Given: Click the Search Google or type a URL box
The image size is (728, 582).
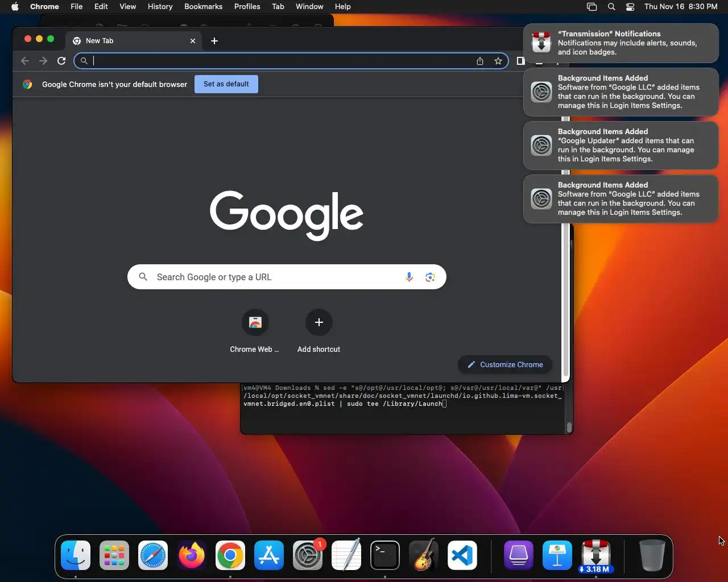Looking at the screenshot, I should [287, 277].
